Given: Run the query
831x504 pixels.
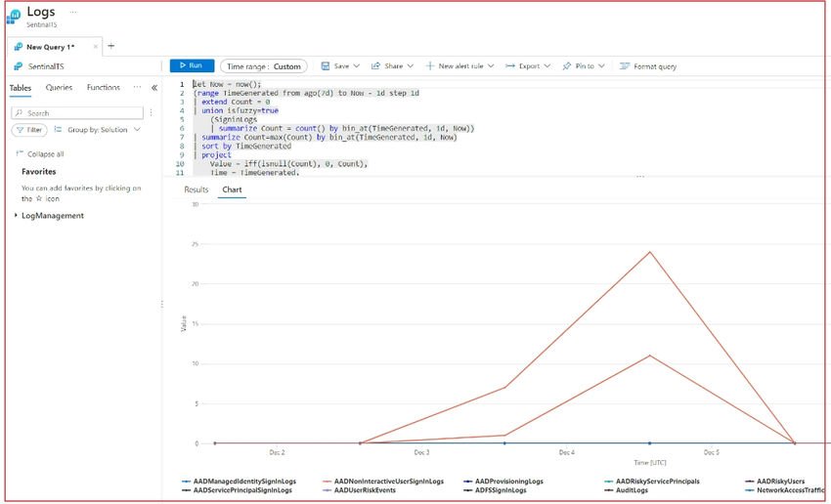Looking at the screenshot, I should [192, 65].
